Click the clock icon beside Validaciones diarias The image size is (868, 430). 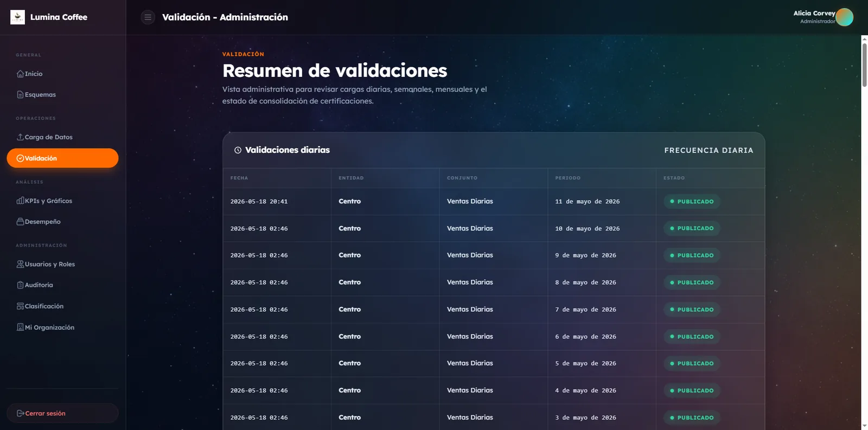coord(238,150)
